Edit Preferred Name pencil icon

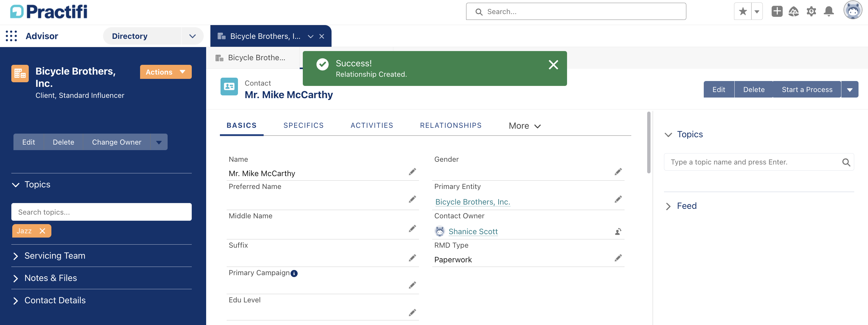pos(412,199)
